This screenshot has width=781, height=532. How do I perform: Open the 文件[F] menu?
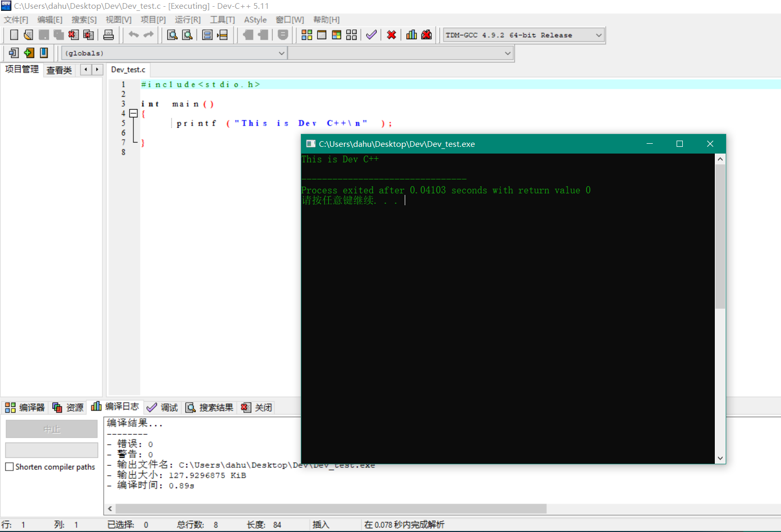coord(16,20)
